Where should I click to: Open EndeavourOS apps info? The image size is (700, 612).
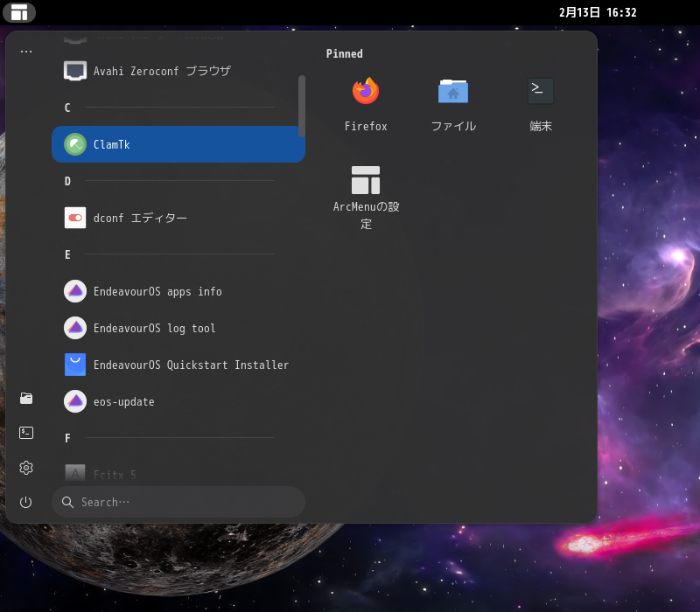coord(156,291)
